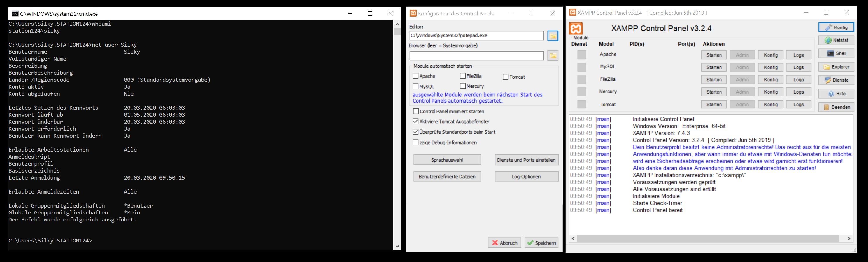Open MySQL Logs
Screen dimensions: 868x262
click(x=799, y=67)
